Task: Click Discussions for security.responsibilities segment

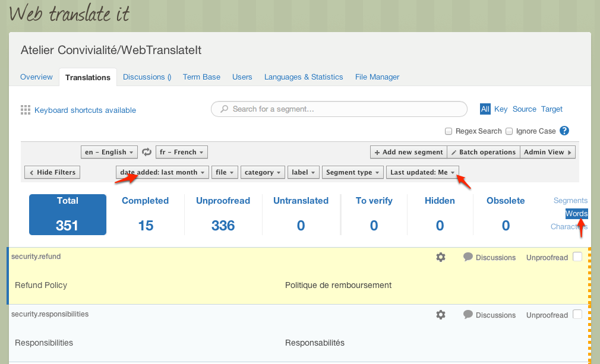Action: pyautogui.click(x=490, y=315)
